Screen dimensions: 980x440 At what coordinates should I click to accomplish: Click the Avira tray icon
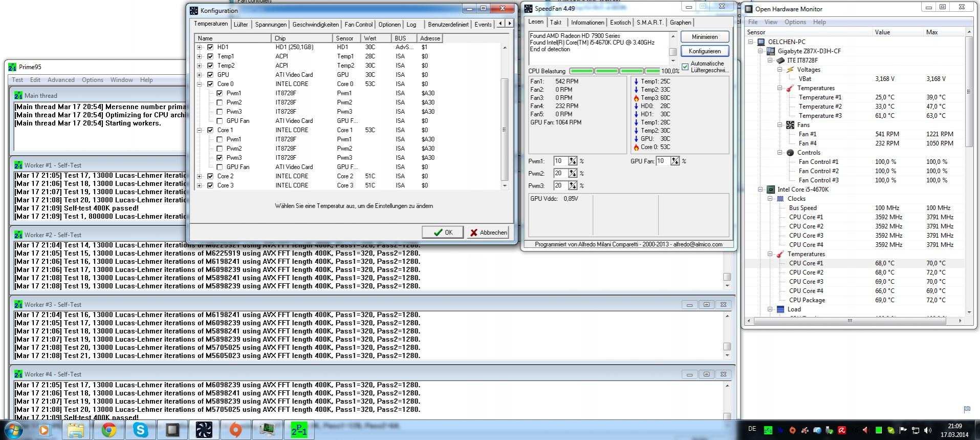tap(842, 430)
